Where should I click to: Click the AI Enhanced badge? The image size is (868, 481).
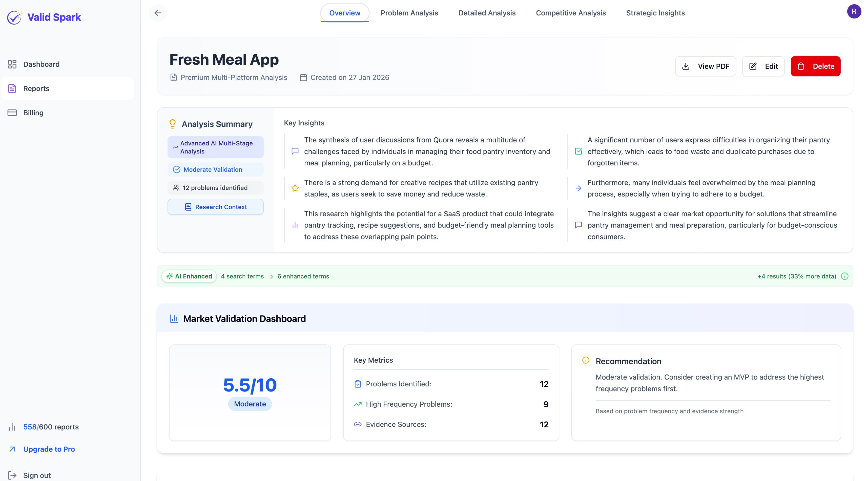[189, 276]
